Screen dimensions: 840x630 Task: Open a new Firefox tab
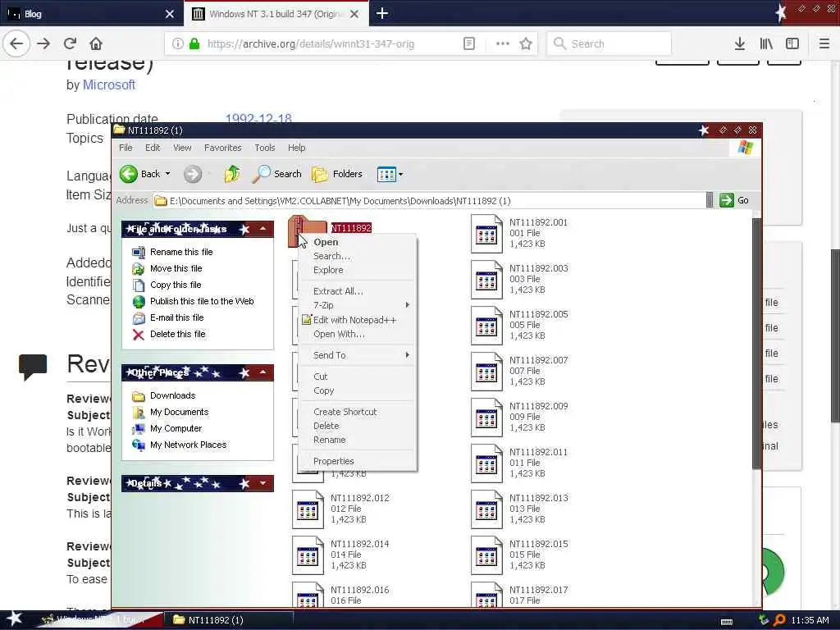(x=382, y=13)
